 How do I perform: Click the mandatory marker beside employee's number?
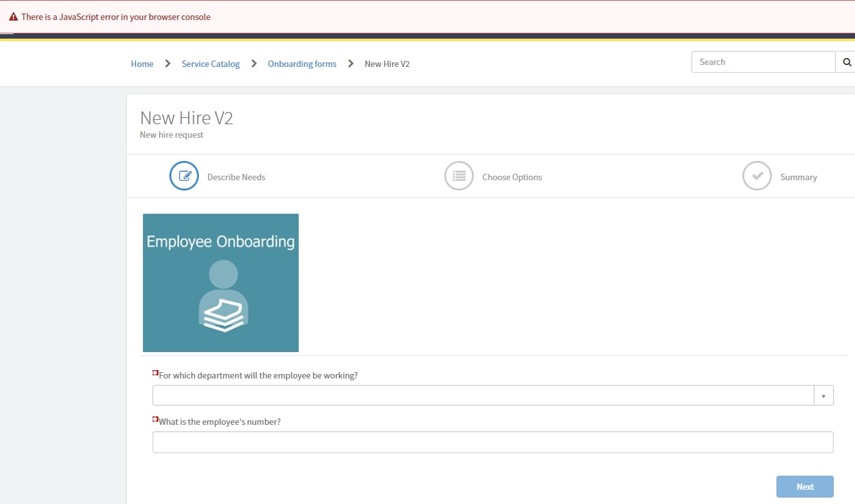pos(155,419)
